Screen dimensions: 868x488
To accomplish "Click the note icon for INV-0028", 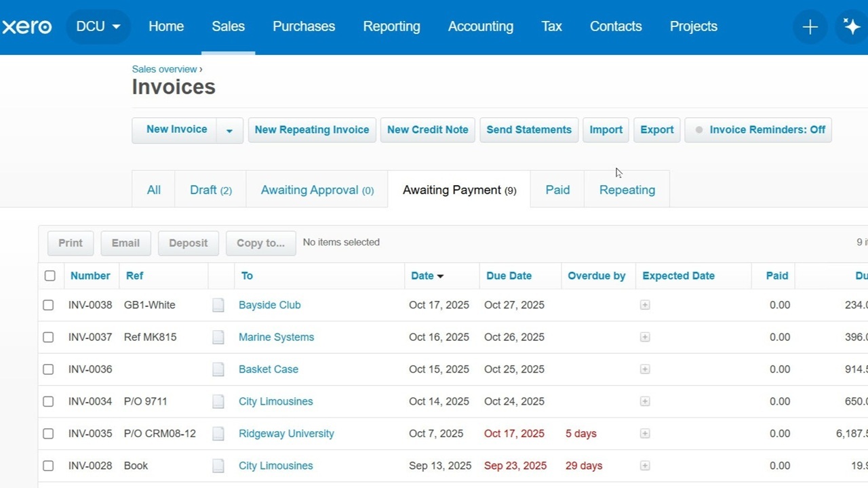I will pos(218,466).
